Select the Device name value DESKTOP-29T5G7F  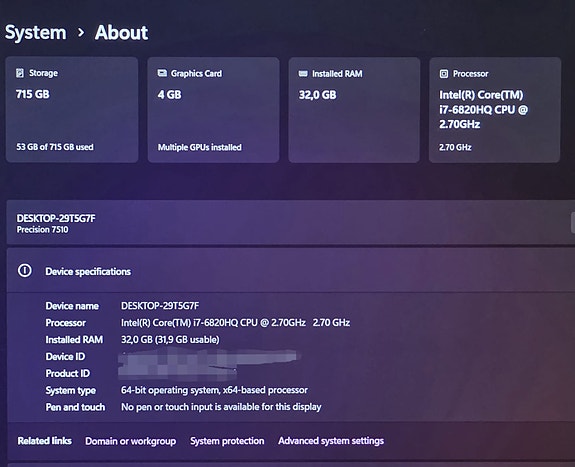[x=160, y=306]
